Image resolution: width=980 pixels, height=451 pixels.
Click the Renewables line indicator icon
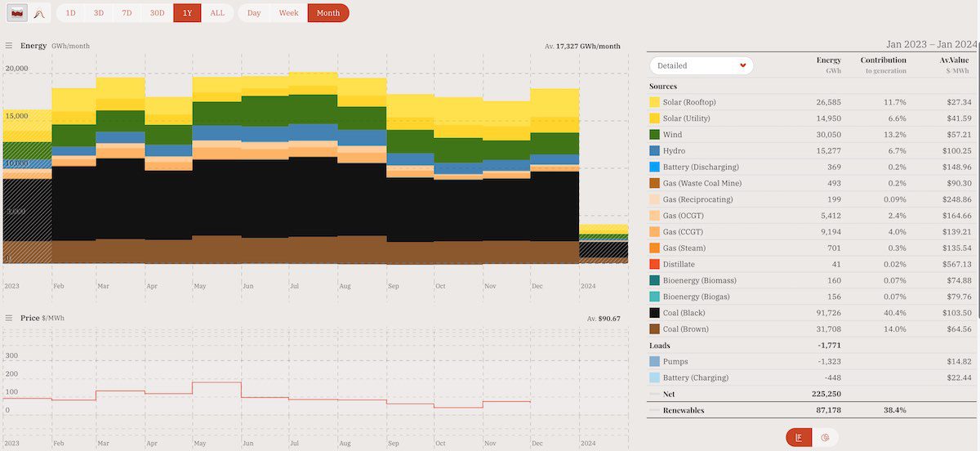[654, 410]
